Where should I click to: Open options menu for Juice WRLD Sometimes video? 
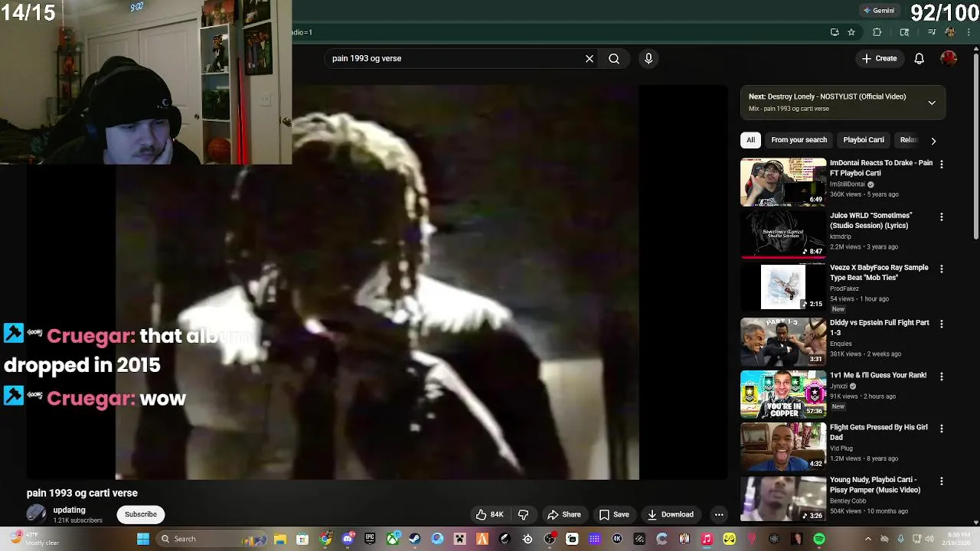pyautogui.click(x=942, y=217)
